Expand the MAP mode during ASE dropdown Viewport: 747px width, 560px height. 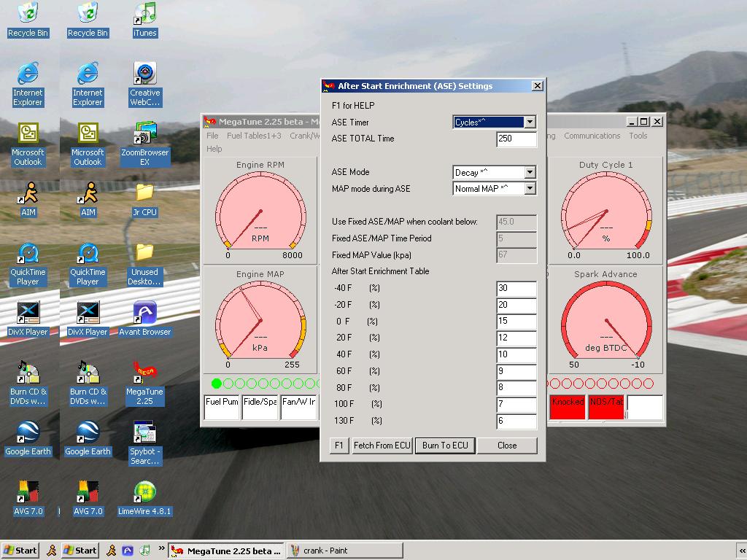pos(530,189)
